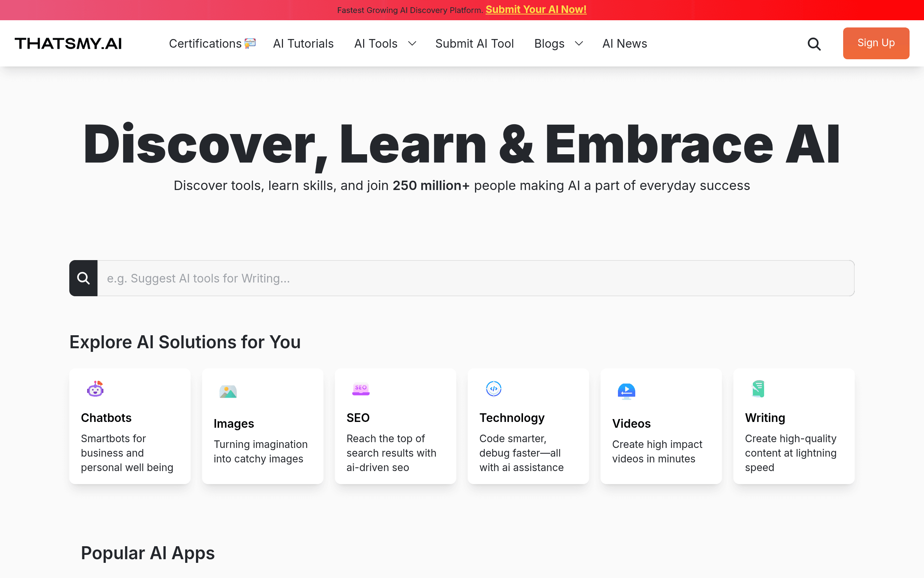
Task: Open the SEO category heading
Action: pyautogui.click(x=358, y=418)
